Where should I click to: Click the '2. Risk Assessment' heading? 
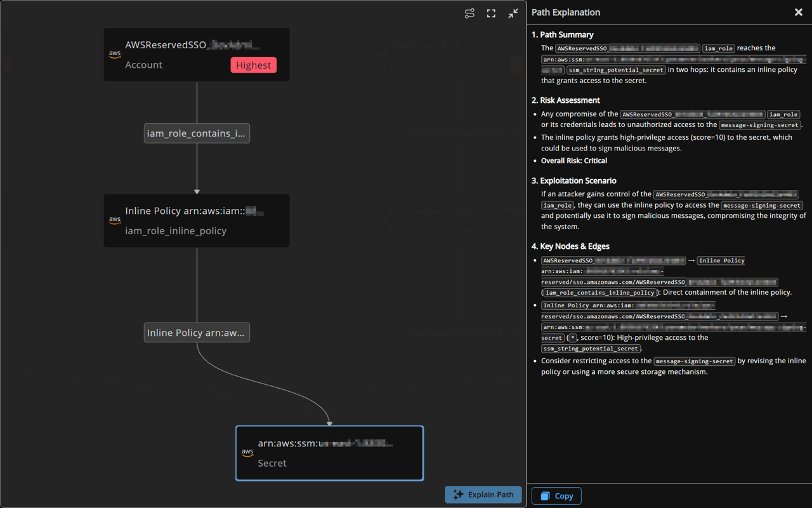pos(566,100)
